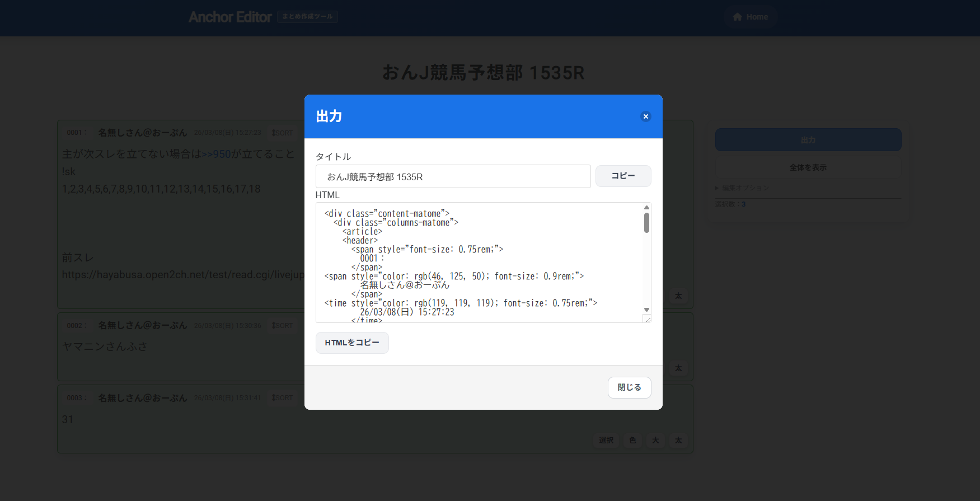The height and width of the screenshot is (501, 980).
Task: Click the SORT arrows icon on post 0003
Action: point(274,398)
